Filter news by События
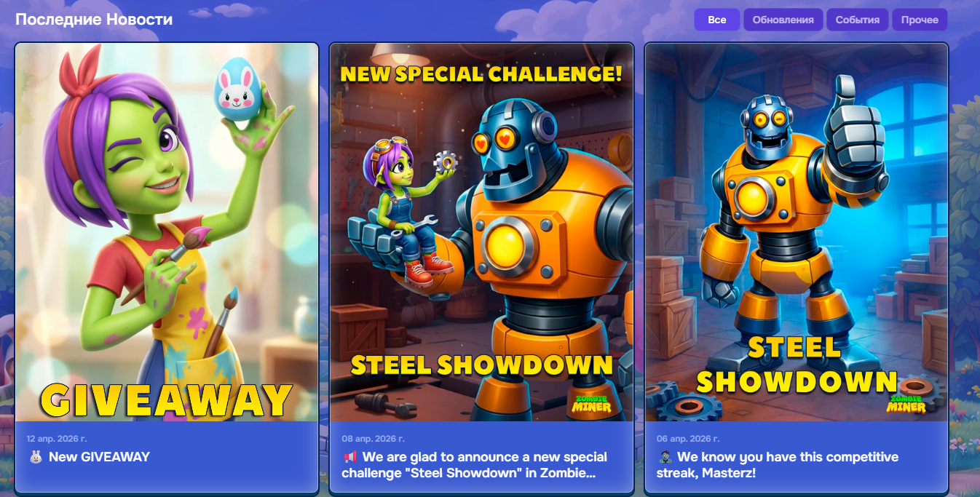 point(858,20)
